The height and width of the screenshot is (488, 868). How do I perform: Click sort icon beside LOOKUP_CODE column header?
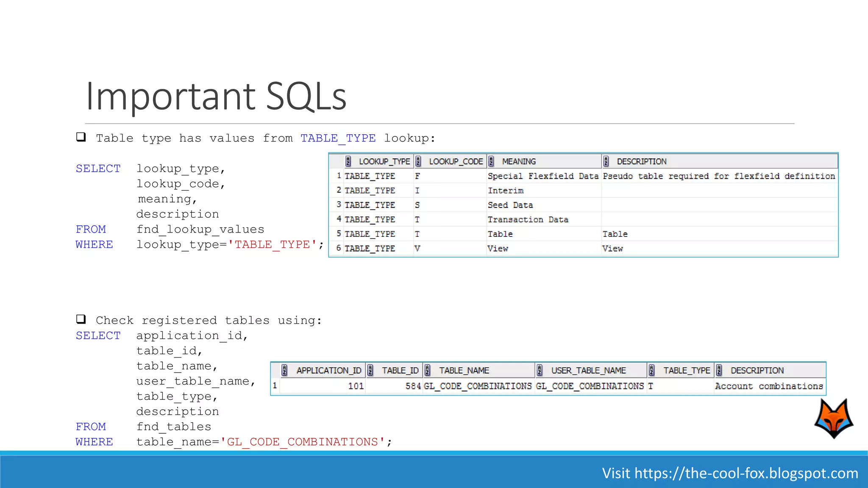click(x=418, y=161)
